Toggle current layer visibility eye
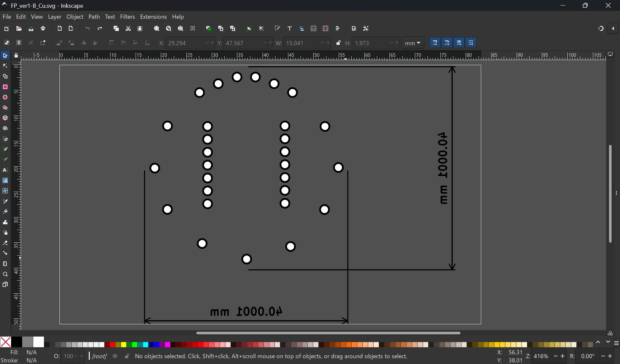This screenshot has width=620, height=364. tap(115, 356)
